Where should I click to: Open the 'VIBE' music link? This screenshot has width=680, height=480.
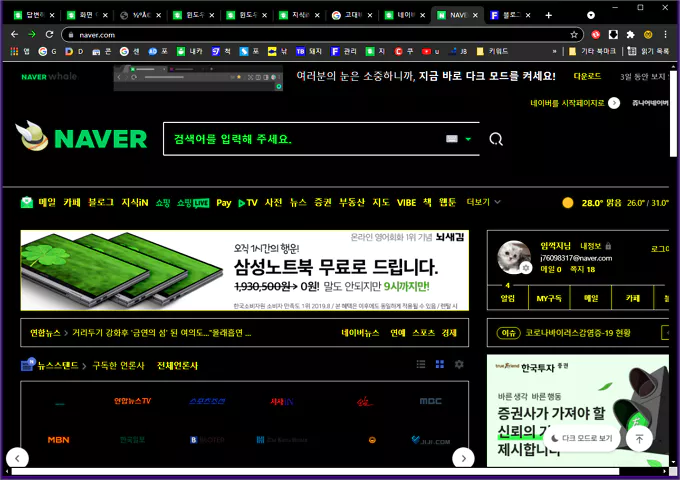click(406, 202)
